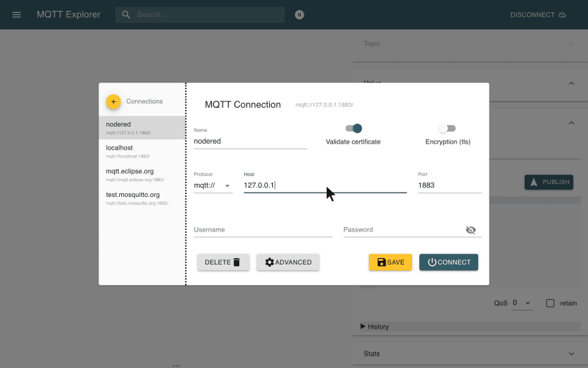Select the mqtt.eclipse.org connection

pos(142,175)
